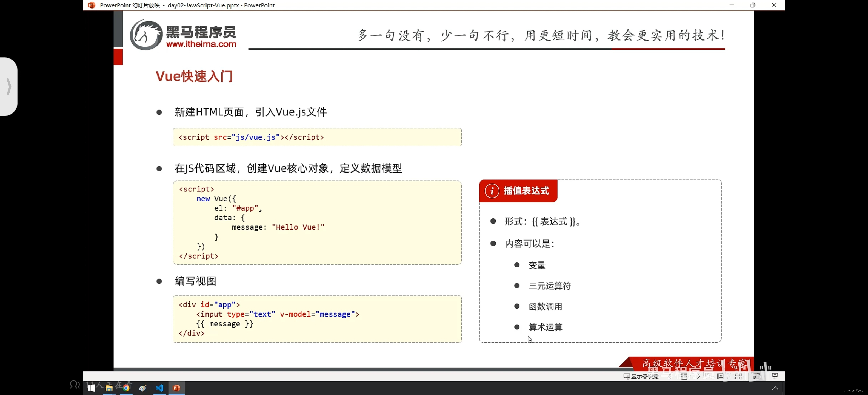Image resolution: width=868 pixels, height=395 pixels.
Task: Click the 编写视图 bullet text
Action: [x=195, y=281]
